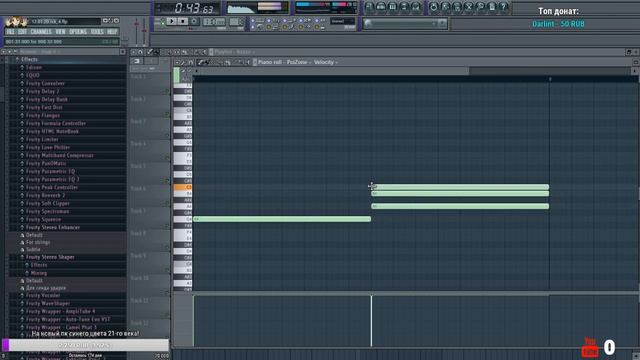This screenshot has width=640, height=360.
Task: Select Fruity Soft Clipper entry
Action: [47, 203]
